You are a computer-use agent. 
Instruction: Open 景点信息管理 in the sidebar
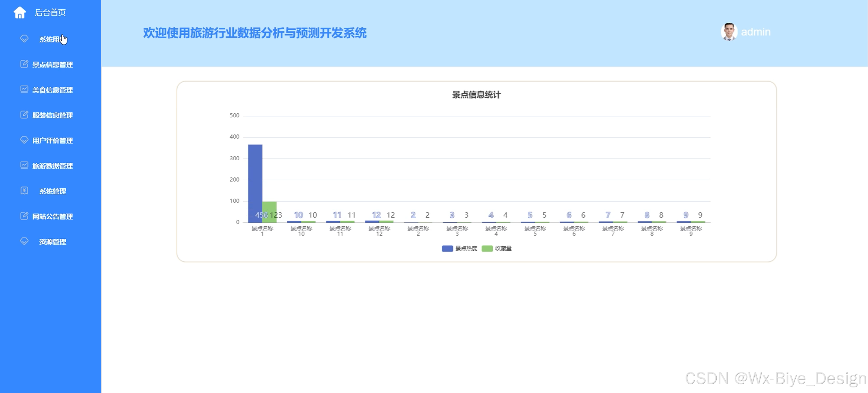52,65
